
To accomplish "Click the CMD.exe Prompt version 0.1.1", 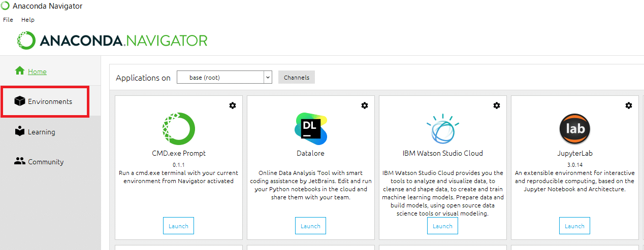I will (178, 165).
